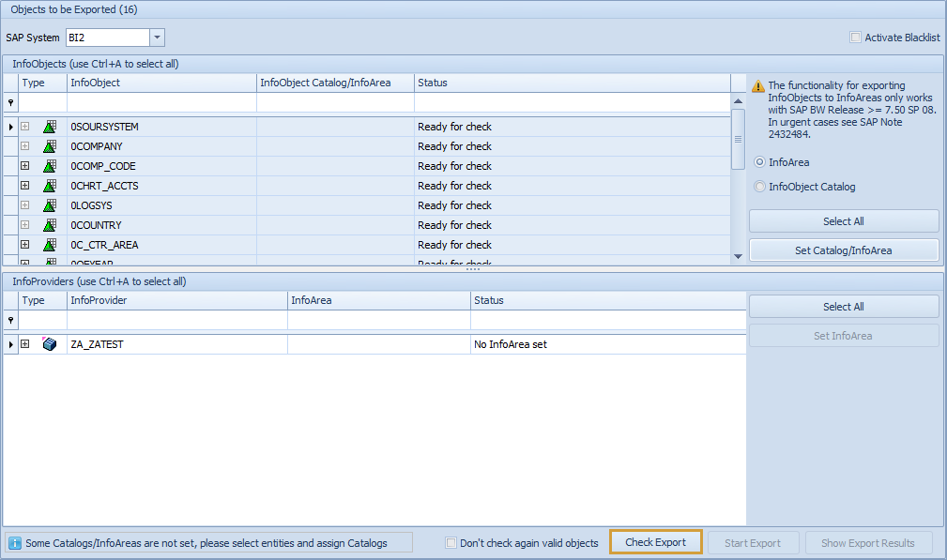Enable the Activate Blacklist checkbox
Image resolution: width=947 pixels, height=560 pixels.
[x=855, y=37]
